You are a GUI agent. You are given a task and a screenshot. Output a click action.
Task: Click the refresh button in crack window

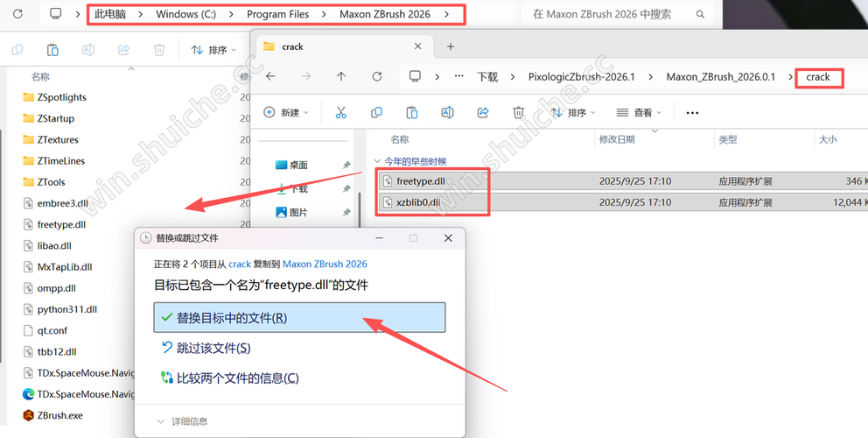point(377,77)
